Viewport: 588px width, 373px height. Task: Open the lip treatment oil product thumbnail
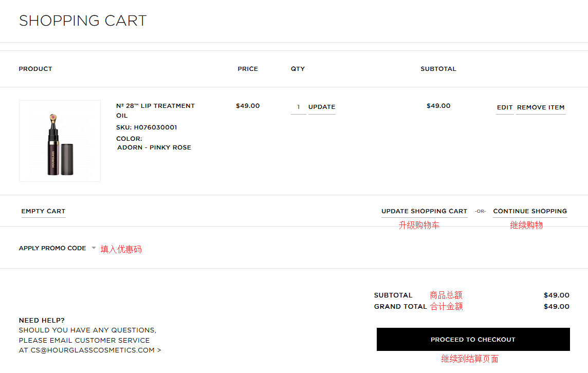click(x=60, y=141)
